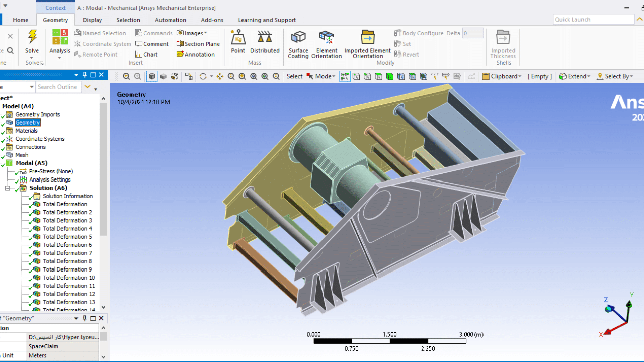The width and height of the screenshot is (644, 362).
Task: Click the [ Empty ] clipboard indicator
Action: 540,76
